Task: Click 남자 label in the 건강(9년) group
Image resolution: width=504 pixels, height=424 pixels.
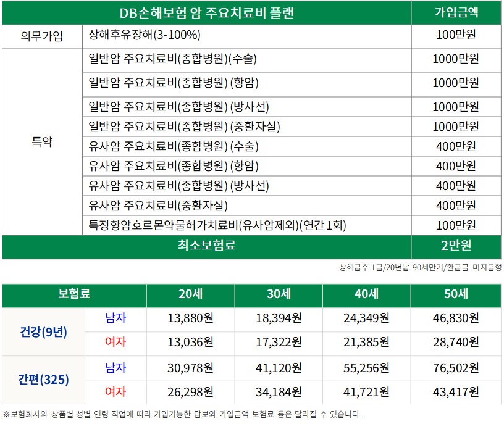Action: pyautogui.click(x=115, y=318)
